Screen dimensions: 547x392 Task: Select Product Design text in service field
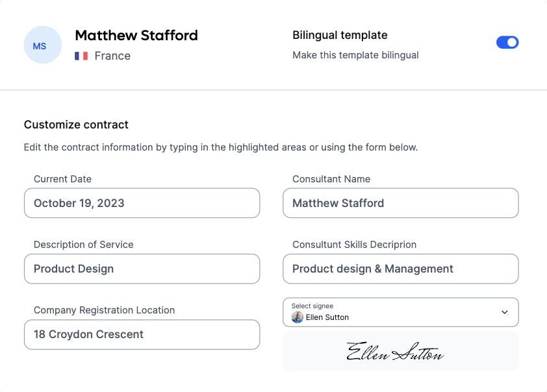click(x=73, y=269)
